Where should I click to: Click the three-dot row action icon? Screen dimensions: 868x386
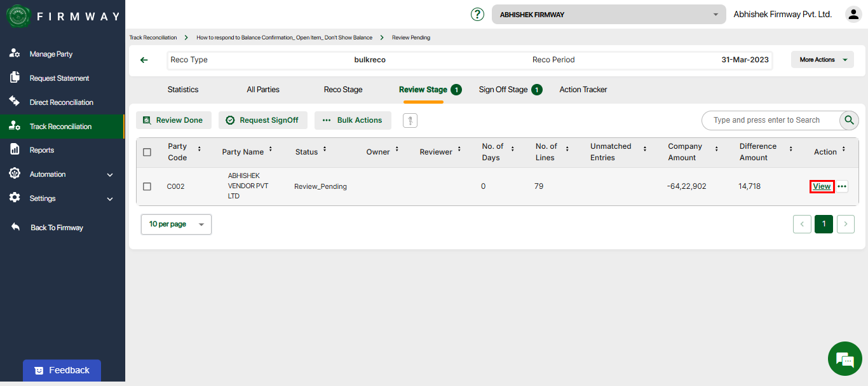click(842, 186)
